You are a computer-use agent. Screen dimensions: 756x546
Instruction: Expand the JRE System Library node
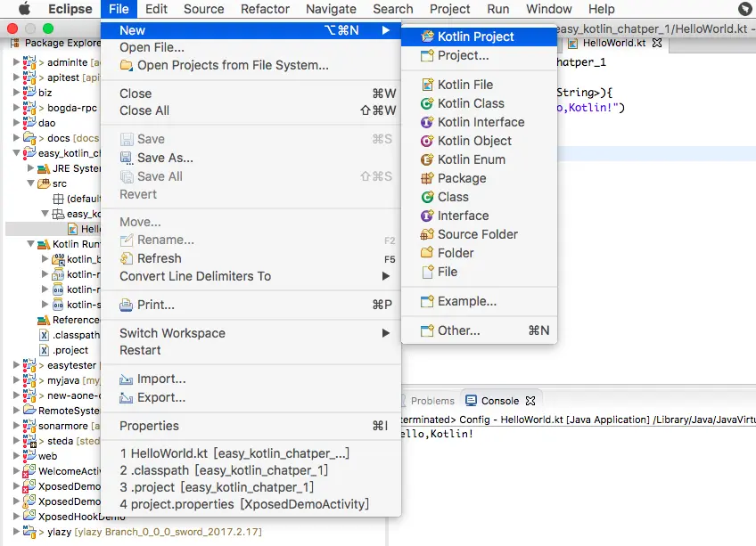tap(31, 168)
